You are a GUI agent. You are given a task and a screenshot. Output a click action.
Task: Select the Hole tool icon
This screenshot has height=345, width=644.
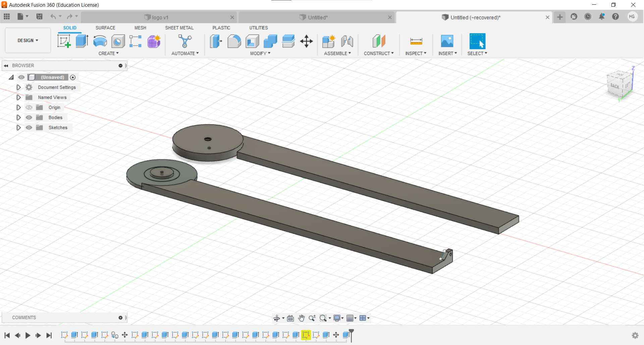click(x=118, y=41)
